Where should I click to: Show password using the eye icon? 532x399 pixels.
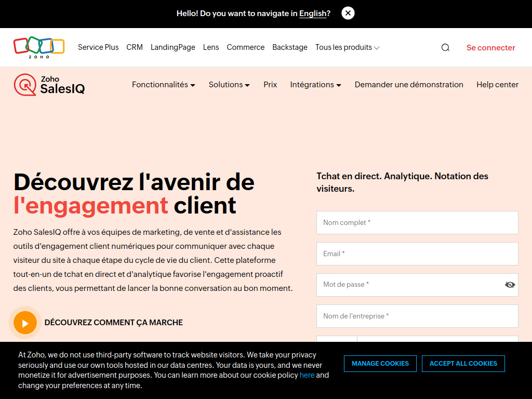pos(510,285)
